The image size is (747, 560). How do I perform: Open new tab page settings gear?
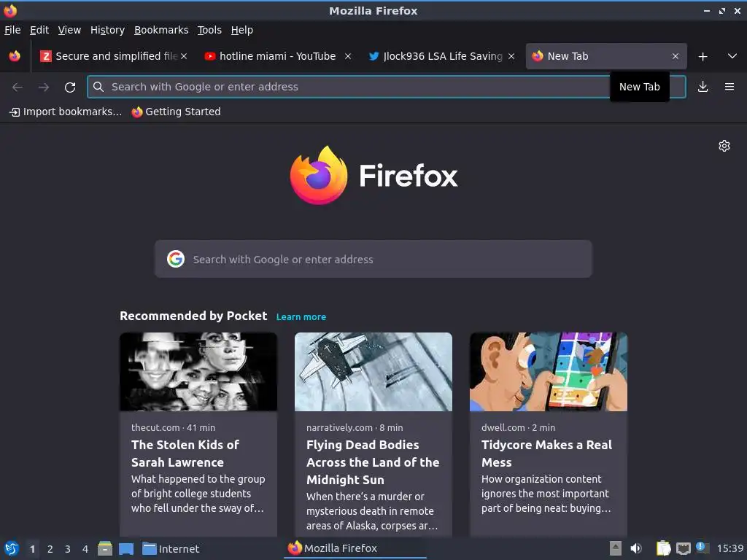click(x=724, y=146)
